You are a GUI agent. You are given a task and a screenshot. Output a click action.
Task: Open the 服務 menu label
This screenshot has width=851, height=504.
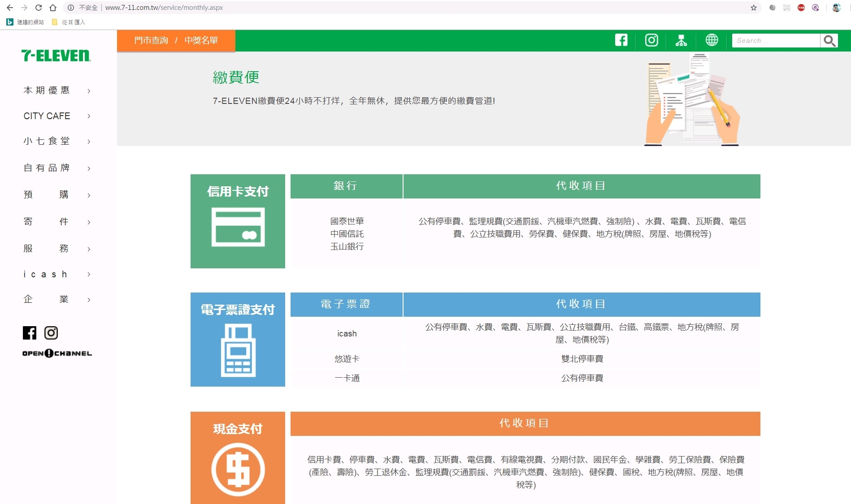pyautogui.click(x=46, y=249)
